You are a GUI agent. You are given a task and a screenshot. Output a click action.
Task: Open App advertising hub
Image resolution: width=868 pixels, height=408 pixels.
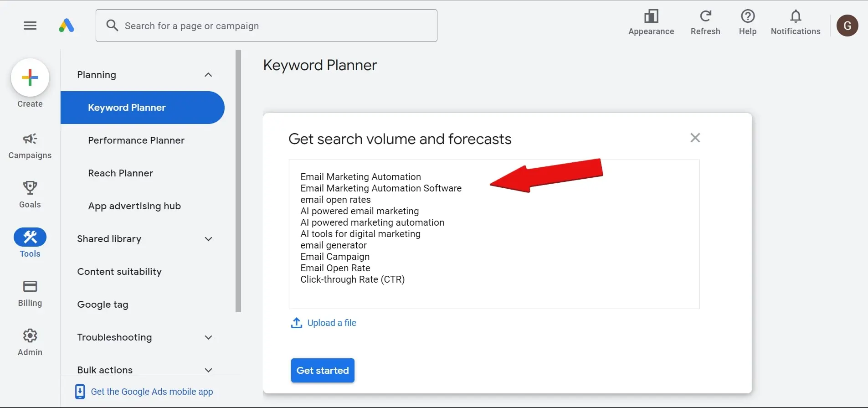click(x=134, y=206)
